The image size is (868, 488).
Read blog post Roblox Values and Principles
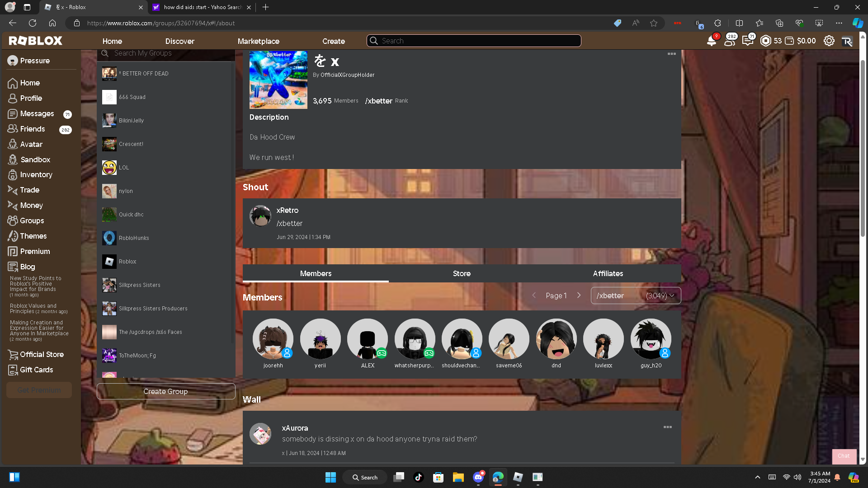(x=38, y=309)
